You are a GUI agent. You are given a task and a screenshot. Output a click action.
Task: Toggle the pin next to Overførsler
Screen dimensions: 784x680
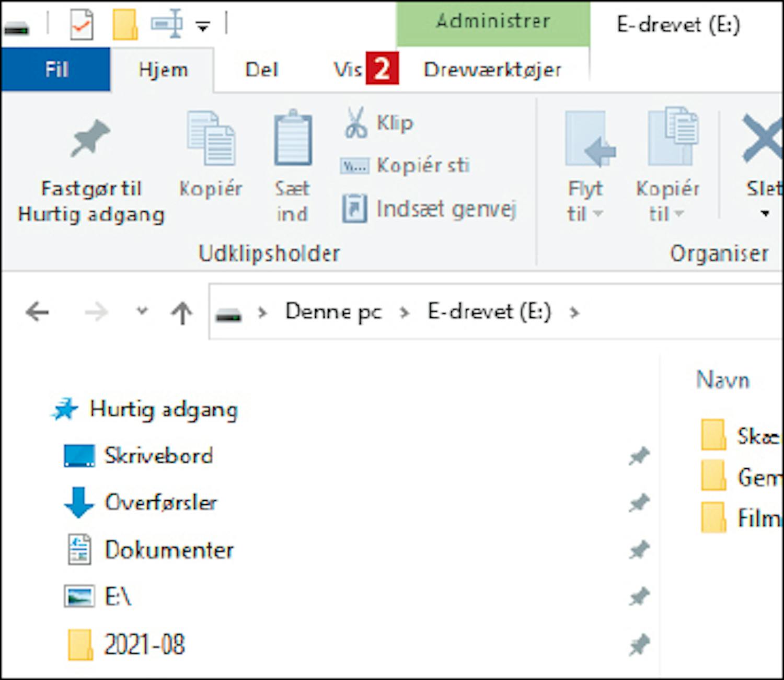point(639,503)
